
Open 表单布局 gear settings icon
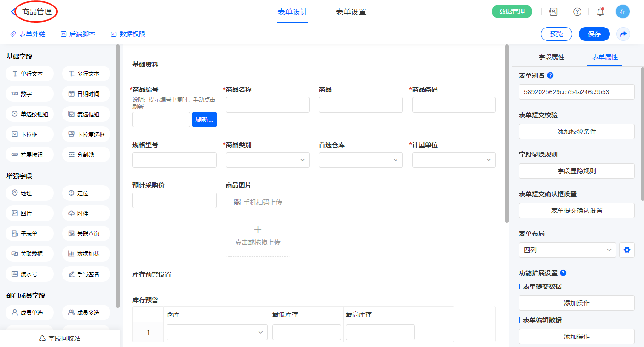626,250
